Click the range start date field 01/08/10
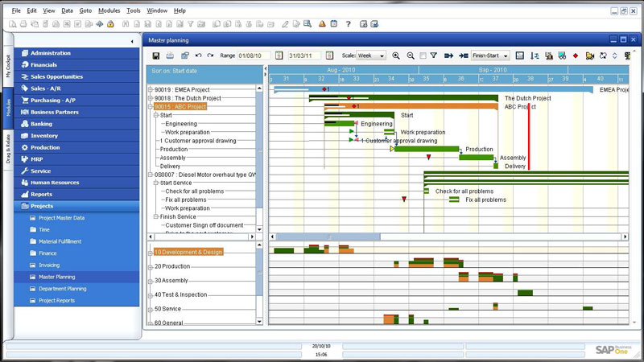 pos(254,56)
